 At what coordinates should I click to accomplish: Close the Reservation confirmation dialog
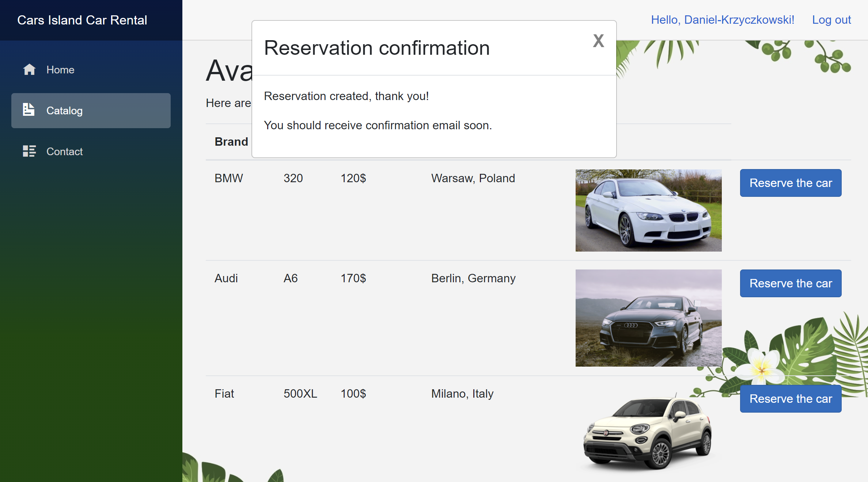click(x=598, y=41)
